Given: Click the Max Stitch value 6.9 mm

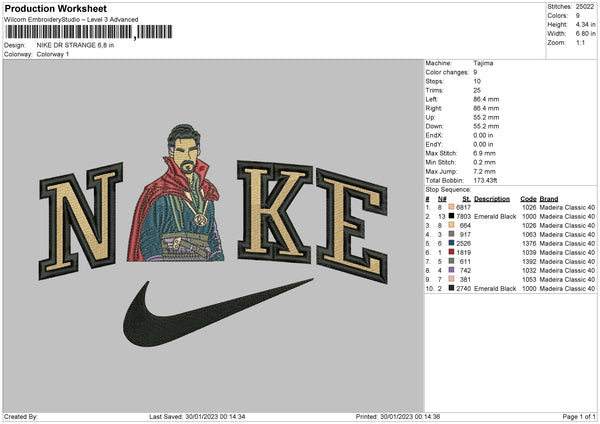Looking at the screenshot, I should point(484,153).
